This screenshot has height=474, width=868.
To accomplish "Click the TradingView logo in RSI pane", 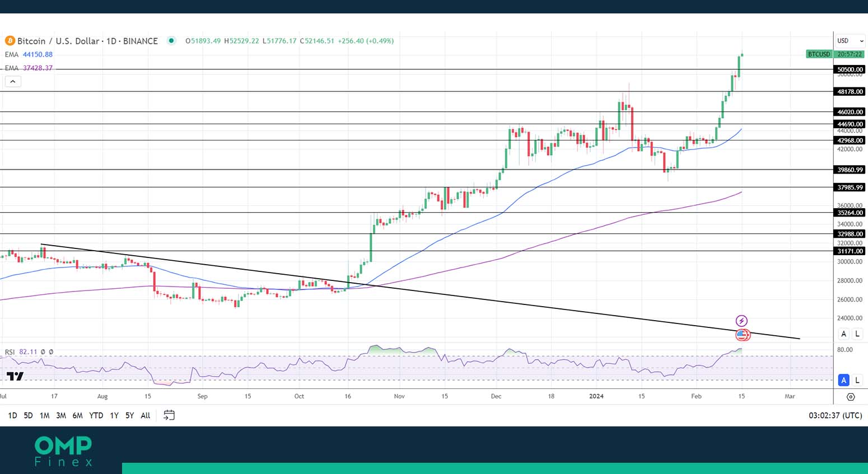I will click(15, 376).
